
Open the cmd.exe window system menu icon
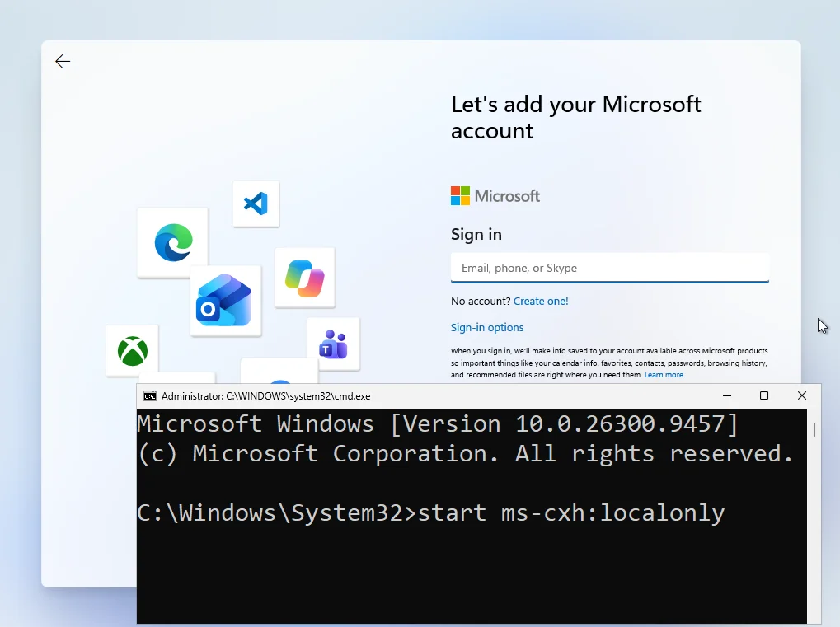coord(150,396)
